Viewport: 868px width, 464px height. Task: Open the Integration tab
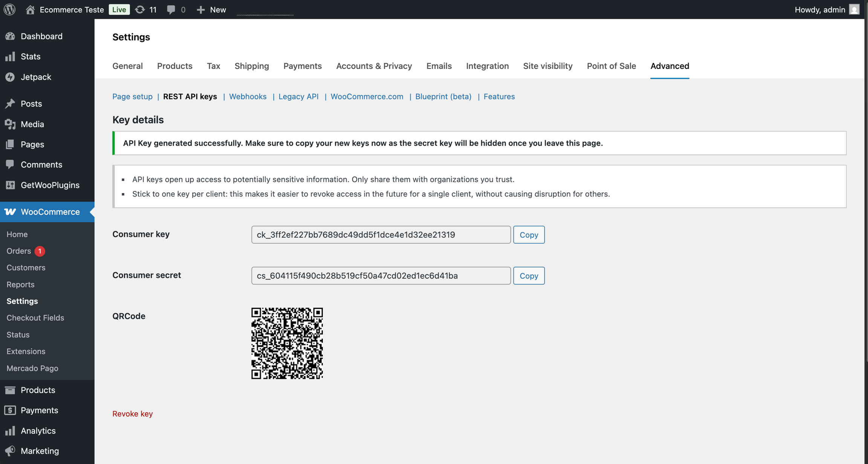coord(487,66)
